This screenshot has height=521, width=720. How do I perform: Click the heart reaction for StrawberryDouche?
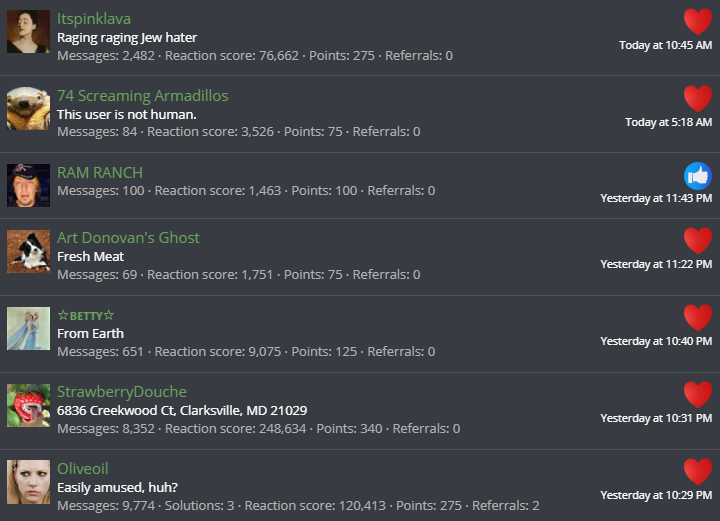pos(698,395)
